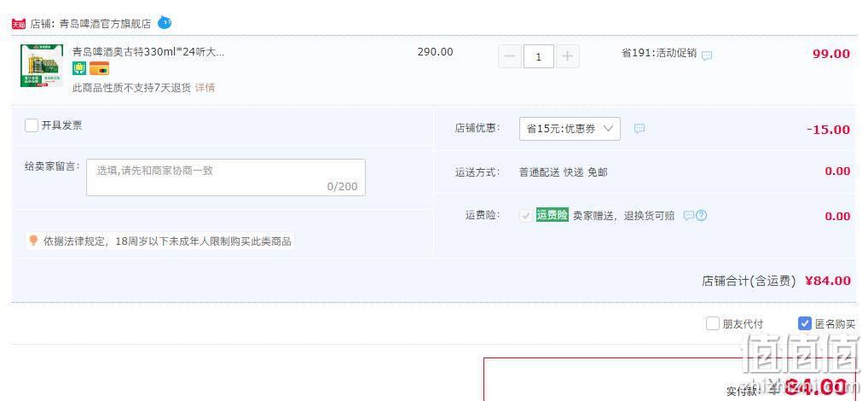The width and height of the screenshot is (868, 401).
Task: Click the green service badge under product title
Action: point(79,68)
